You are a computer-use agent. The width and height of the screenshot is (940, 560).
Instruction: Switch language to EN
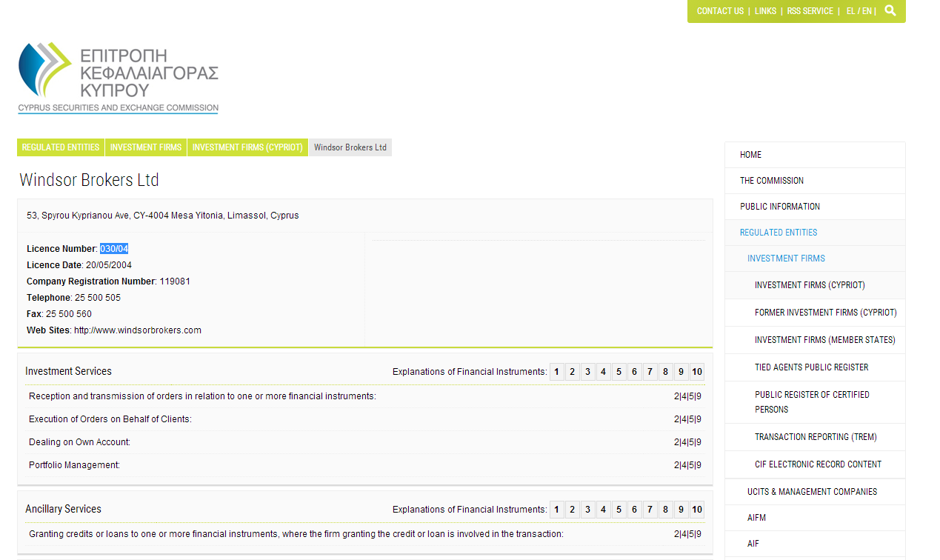click(867, 11)
